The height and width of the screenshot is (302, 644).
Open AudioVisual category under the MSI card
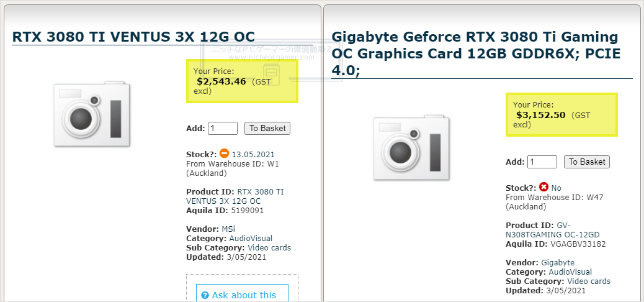(x=251, y=238)
